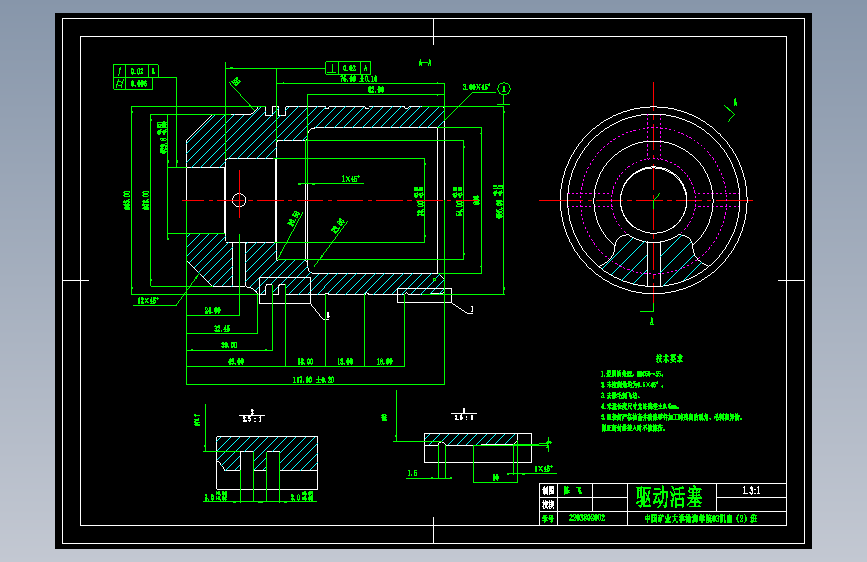Click the heading 技术要求
Image resolution: width=867 pixels, height=562 pixels.
tap(669, 358)
